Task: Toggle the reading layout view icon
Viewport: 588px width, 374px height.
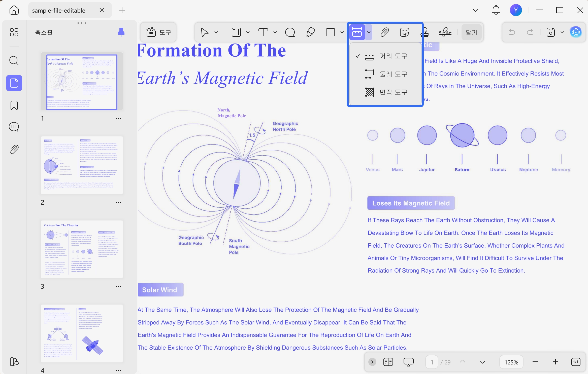Action: (388, 362)
